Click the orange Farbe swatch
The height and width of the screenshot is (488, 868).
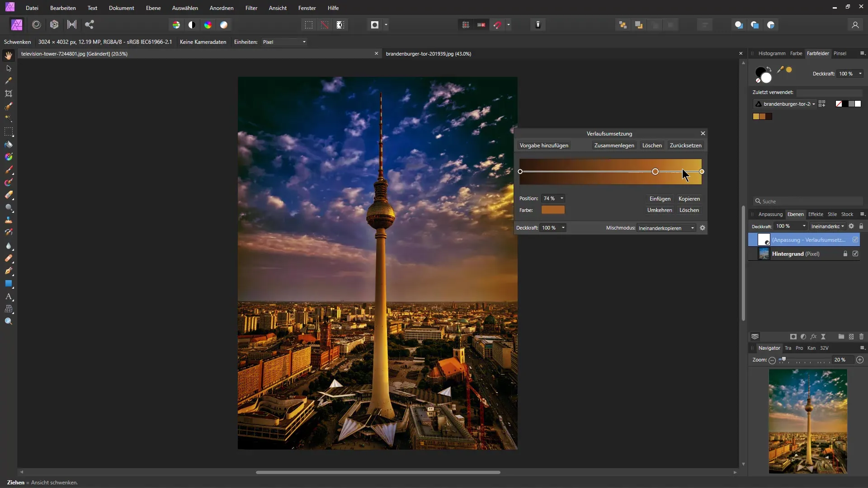[x=553, y=210]
